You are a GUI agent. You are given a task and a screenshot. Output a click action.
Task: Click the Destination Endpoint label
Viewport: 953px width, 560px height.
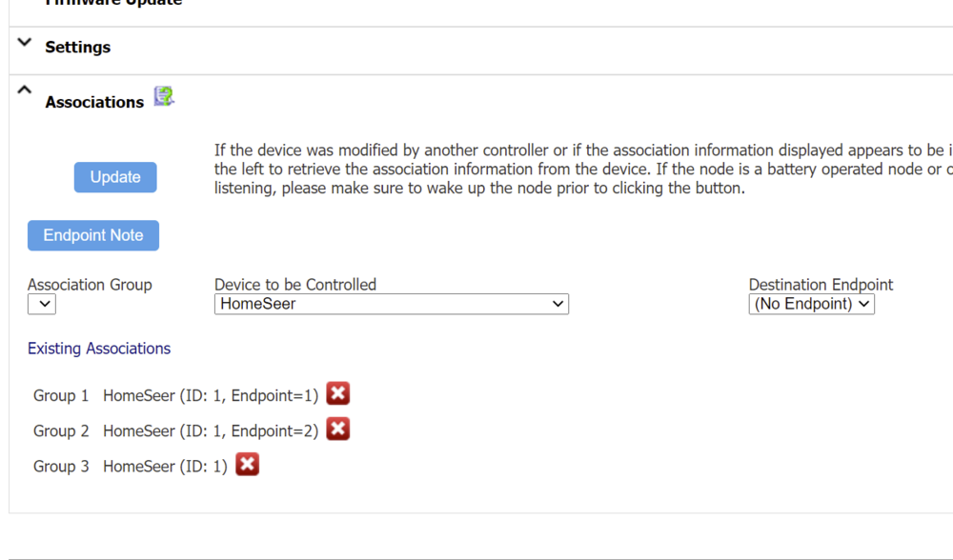821,284
